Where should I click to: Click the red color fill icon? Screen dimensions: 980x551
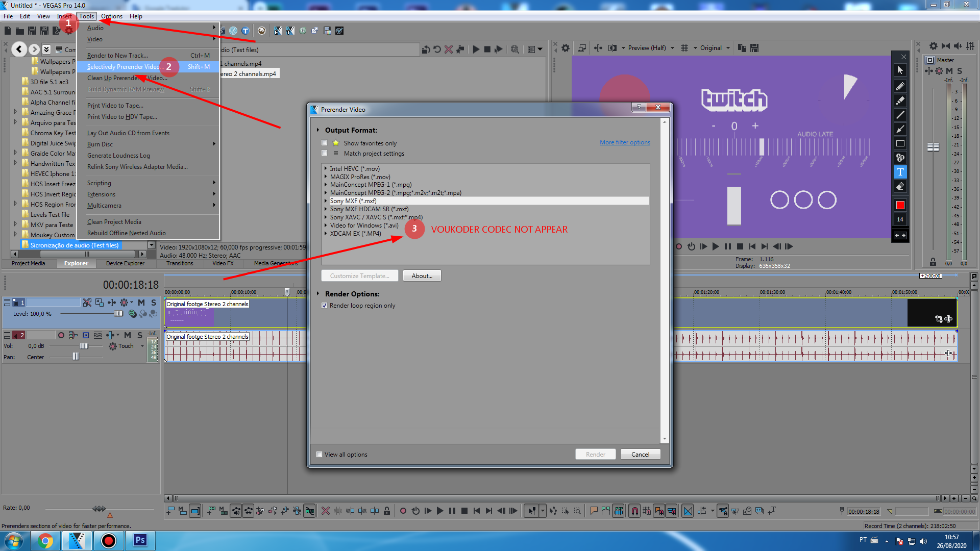click(900, 205)
